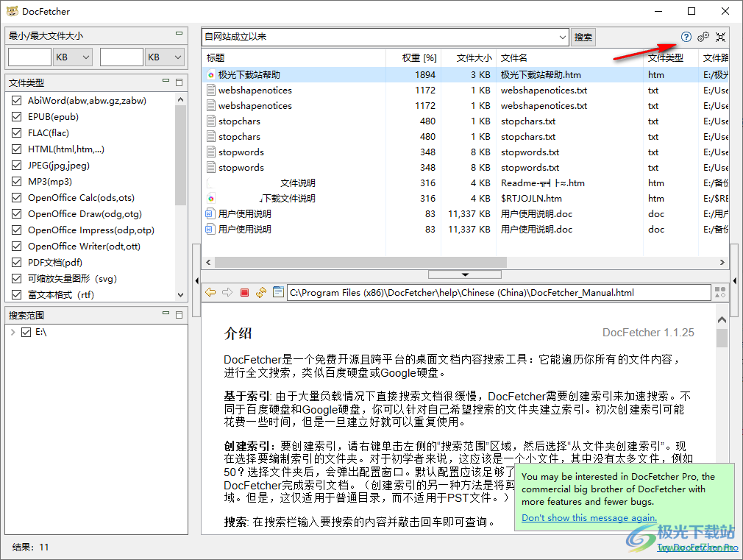This screenshot has width=743, height=560.
Task: Disable the MP3(mp3) file type
Action: pyautogui.click(x=17, y=181)
